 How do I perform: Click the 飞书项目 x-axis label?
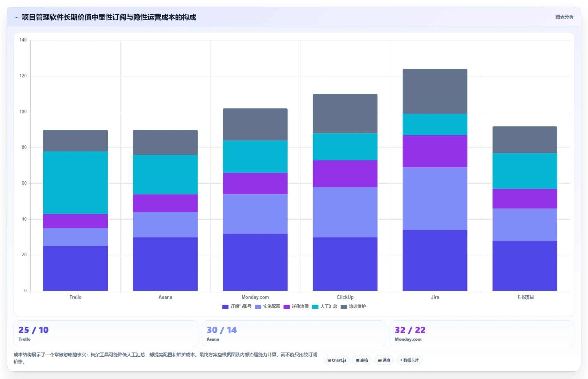(525, 297)
